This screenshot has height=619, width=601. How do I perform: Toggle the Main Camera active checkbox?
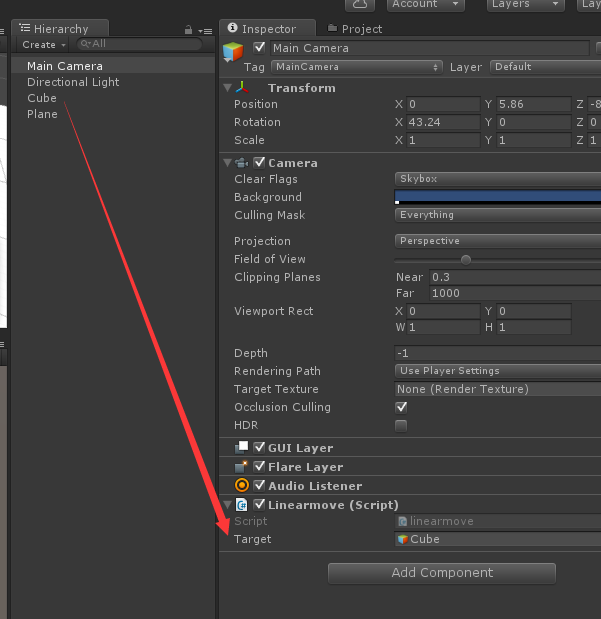coord(261,48)
